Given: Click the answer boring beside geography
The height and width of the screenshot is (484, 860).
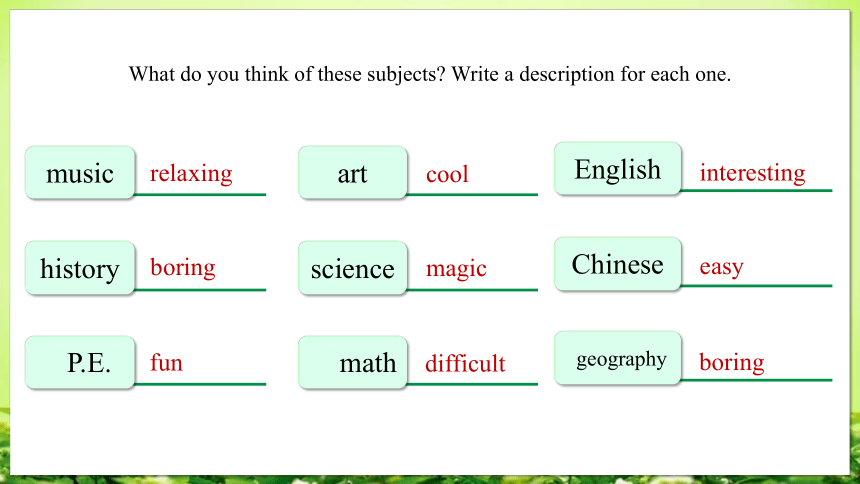Looking at the screenshot, I should [x=732, y=363].
